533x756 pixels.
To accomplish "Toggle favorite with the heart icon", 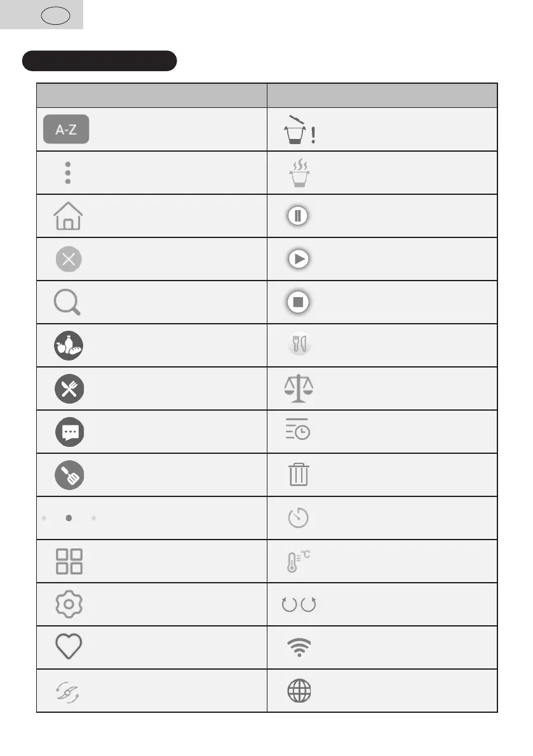I will click(69, 647).
